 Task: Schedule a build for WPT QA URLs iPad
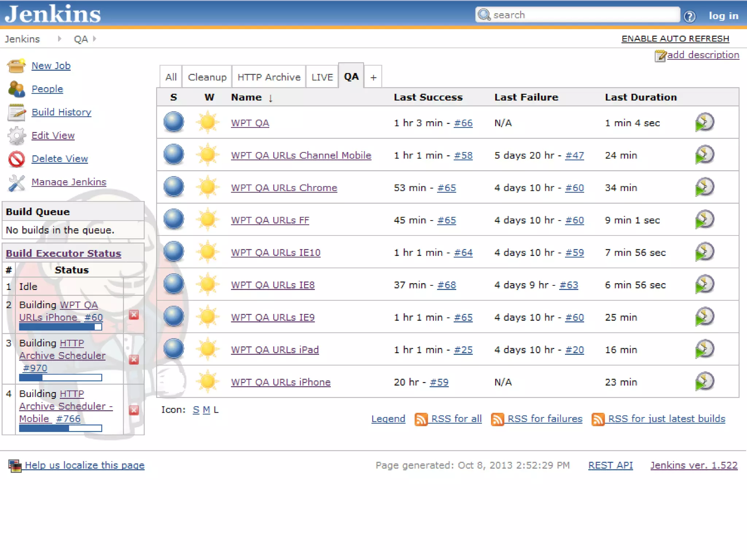click(x=704, y=349)
